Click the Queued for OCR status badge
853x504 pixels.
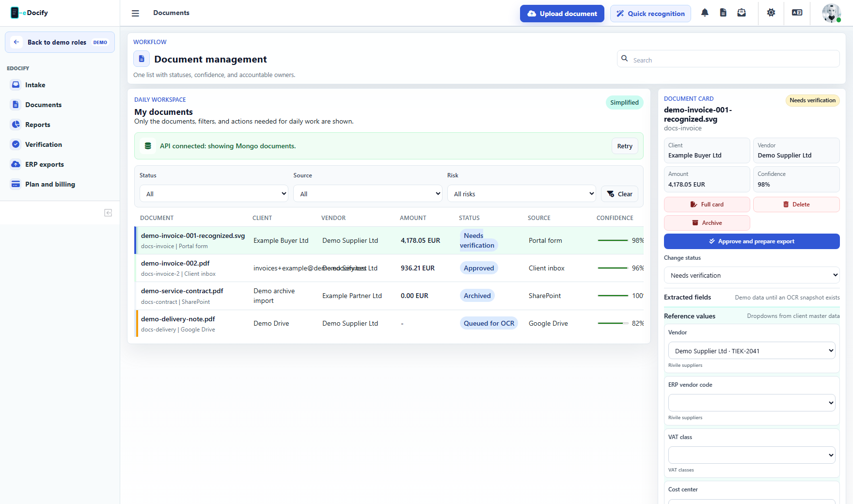[489, 323]
